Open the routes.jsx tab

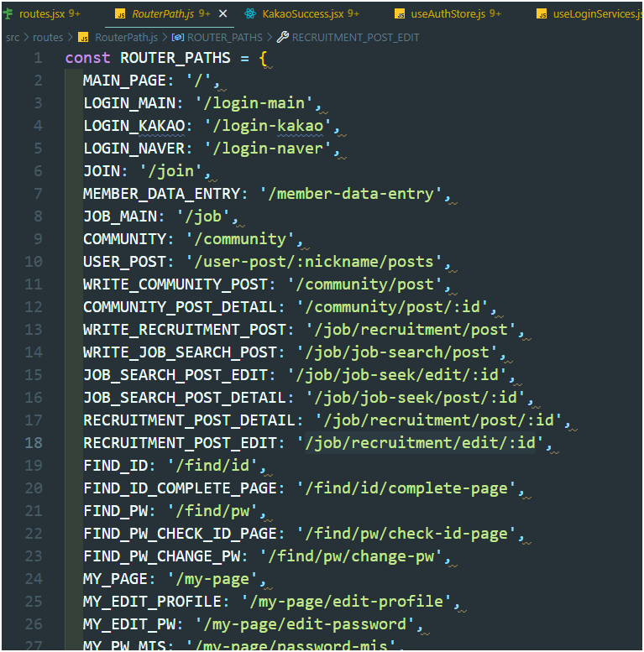[x=42, y=13]
